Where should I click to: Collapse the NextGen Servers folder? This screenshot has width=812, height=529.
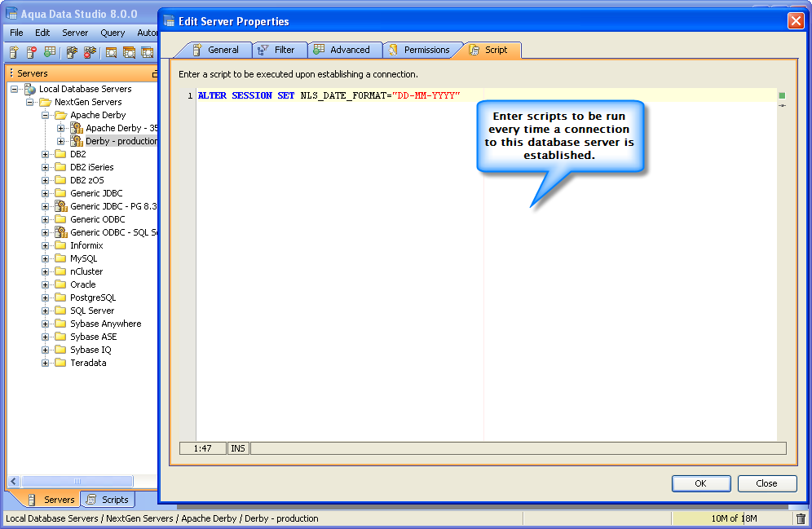(x=30, y=102)
